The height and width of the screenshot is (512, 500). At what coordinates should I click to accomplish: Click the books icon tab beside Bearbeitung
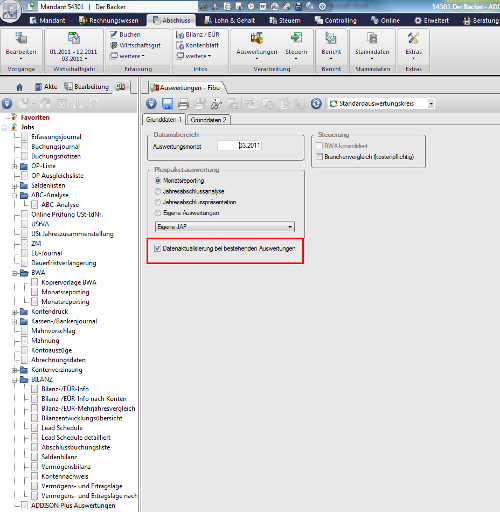click(x=121, y=87)
